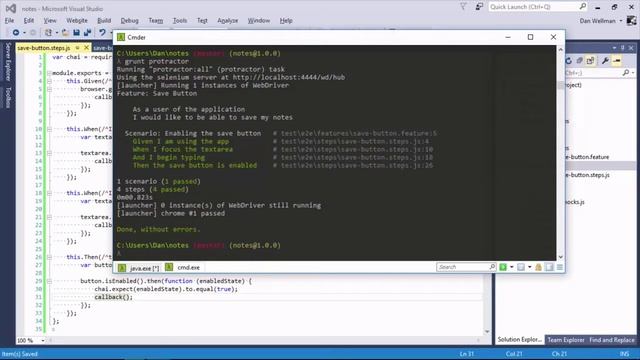The height and width of the screenshot is (360, 640).
Task: Switch to the Find and Replace tab
Action: 611,340
